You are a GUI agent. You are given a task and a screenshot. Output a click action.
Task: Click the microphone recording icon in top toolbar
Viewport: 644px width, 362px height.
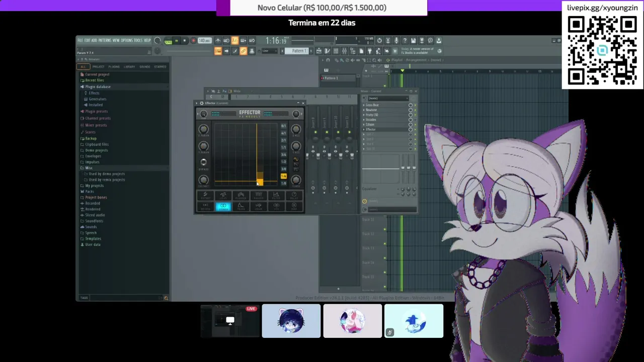pyautogui.click(x=396, y=40)
